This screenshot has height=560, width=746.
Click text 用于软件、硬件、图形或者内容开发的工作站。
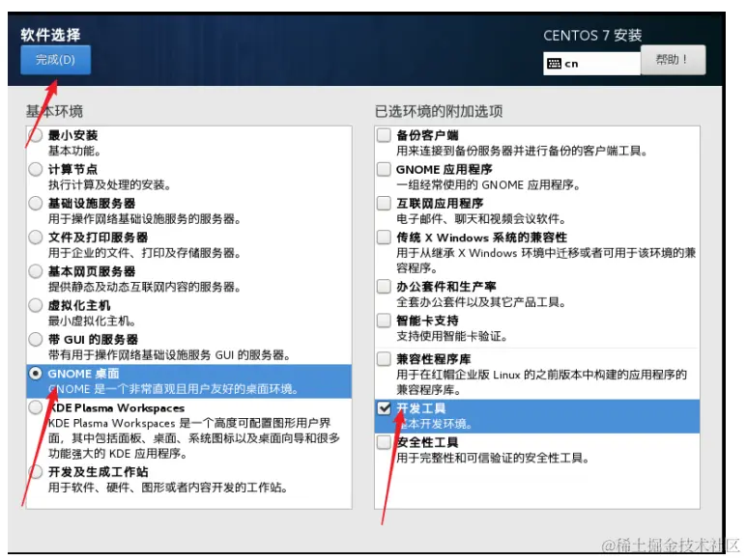coord(167,488)
